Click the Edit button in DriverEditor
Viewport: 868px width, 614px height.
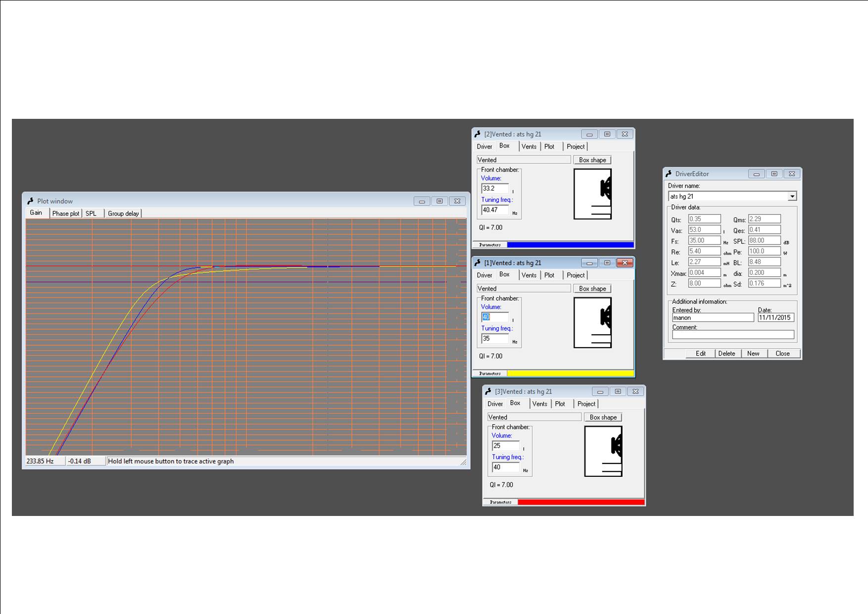click(x=700, y=354)
